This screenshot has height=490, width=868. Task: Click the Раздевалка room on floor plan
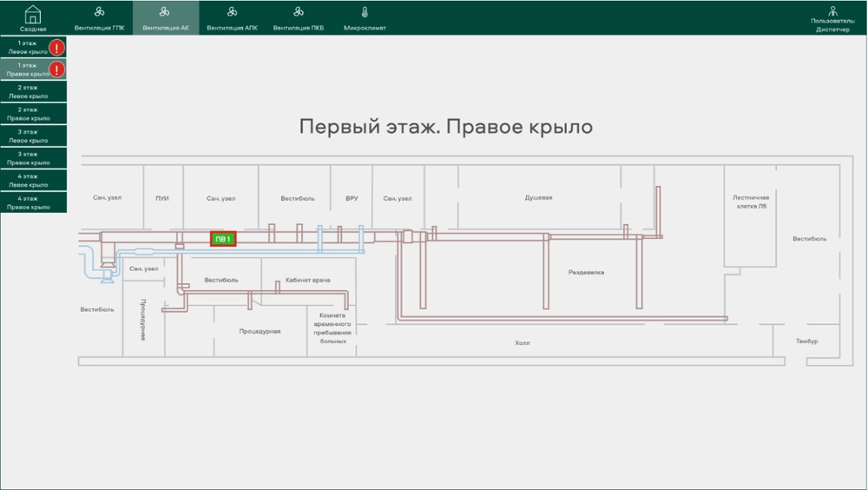click(x=586, y=272)
